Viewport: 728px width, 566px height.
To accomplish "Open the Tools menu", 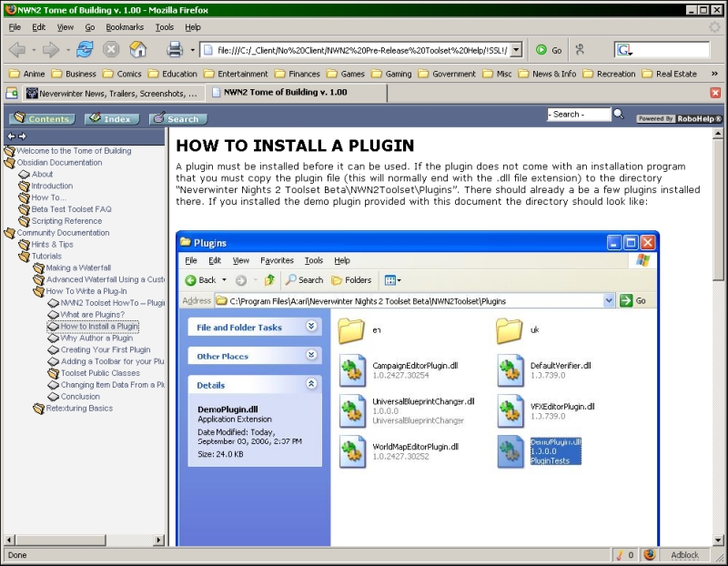I will coord(165,27).
